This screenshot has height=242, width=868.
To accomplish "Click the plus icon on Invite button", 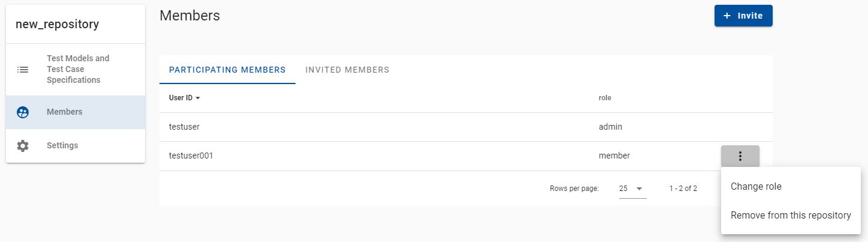I will 727,16.
